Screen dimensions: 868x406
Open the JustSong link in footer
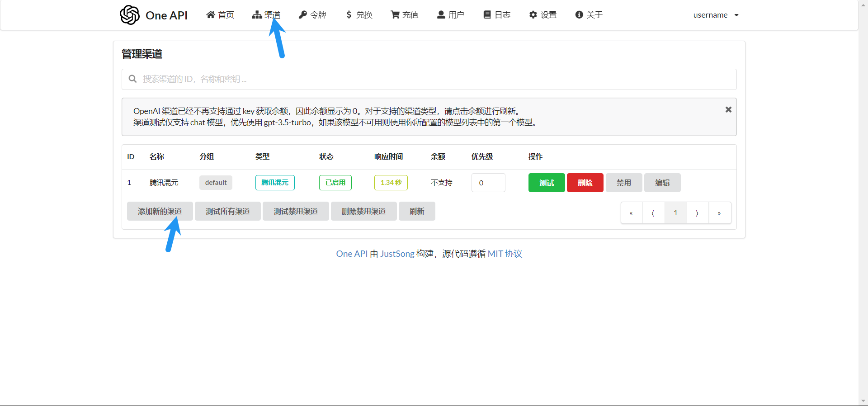(397, 254)
